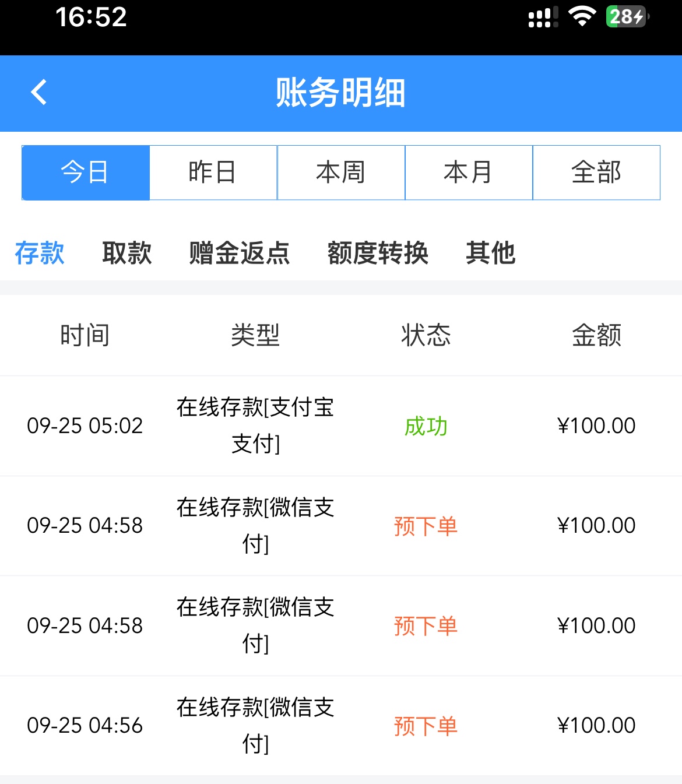Screen dimensions: 682x784
Task: Open the 05:02 Alipay deposit record
Action: (x=255, y=426)
